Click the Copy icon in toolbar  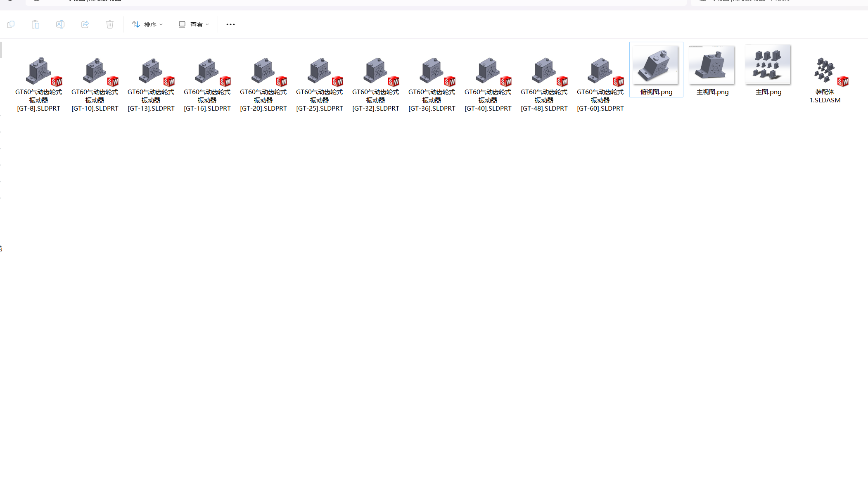click(11, 25)
